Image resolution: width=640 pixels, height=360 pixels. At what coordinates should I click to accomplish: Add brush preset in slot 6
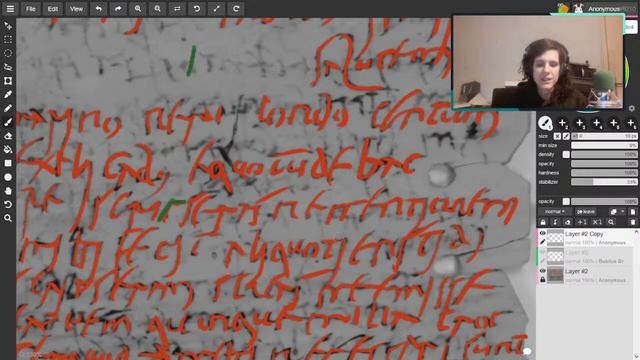631,123
